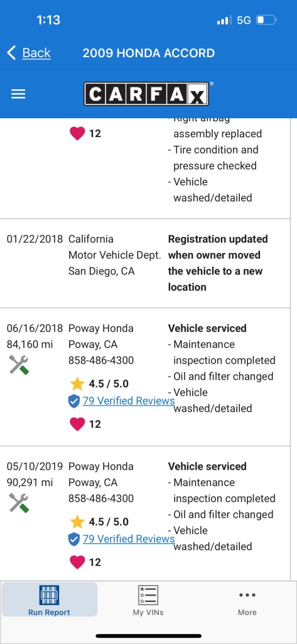Switch to the Run Report tab
Viewport: 297px width, 644px height.
coord(49,600)
